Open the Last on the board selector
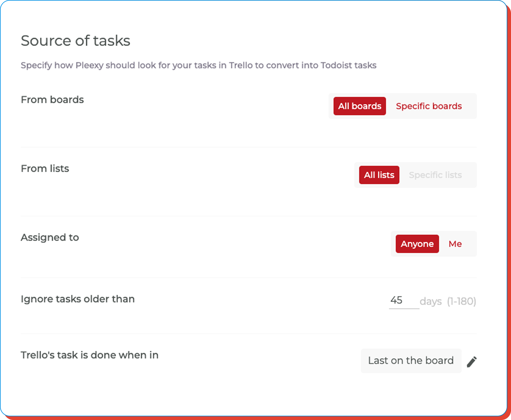 click(411, 361)
